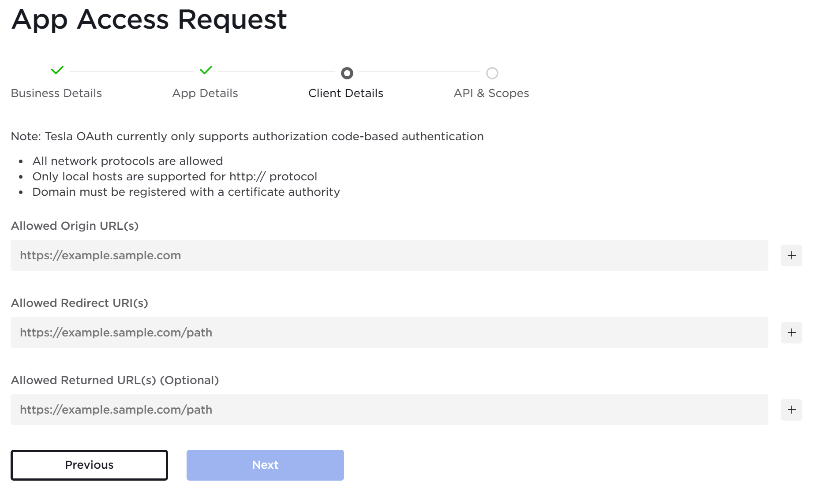Click the Business Details green checkmark
This screenshot has width=835, height=504.
click(x=57, y=70)
